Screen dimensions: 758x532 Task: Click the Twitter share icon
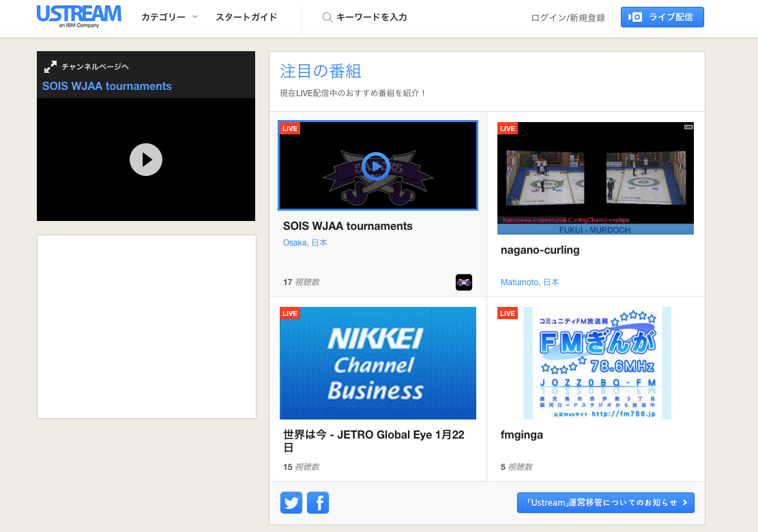[291, 503]
